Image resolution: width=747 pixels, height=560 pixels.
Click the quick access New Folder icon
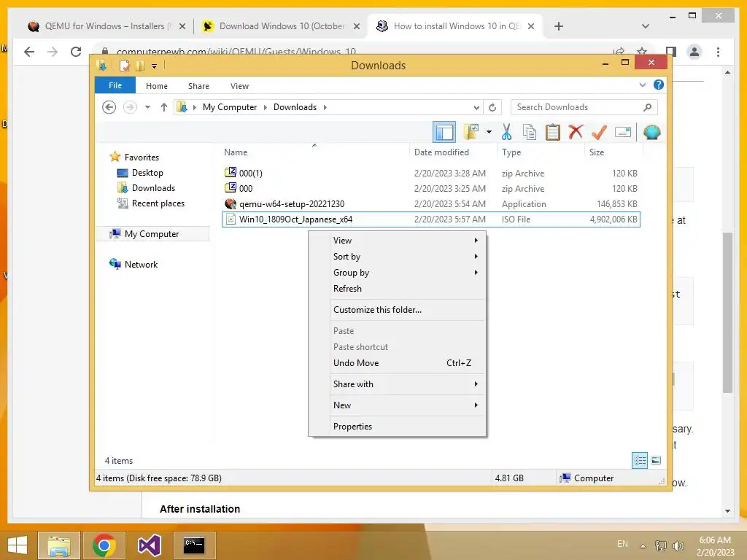(x=140, y=65)
